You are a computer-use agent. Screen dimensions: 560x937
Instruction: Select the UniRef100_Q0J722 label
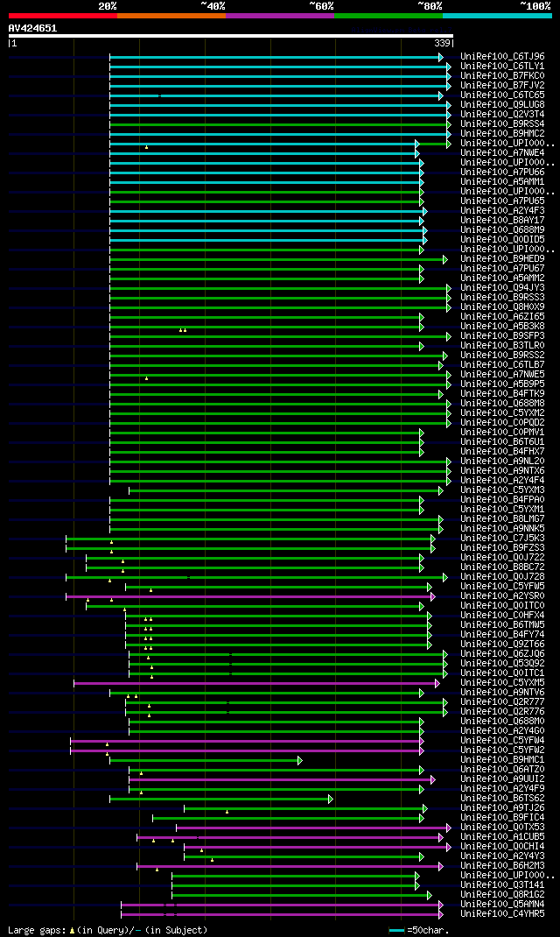click(502, 558)
